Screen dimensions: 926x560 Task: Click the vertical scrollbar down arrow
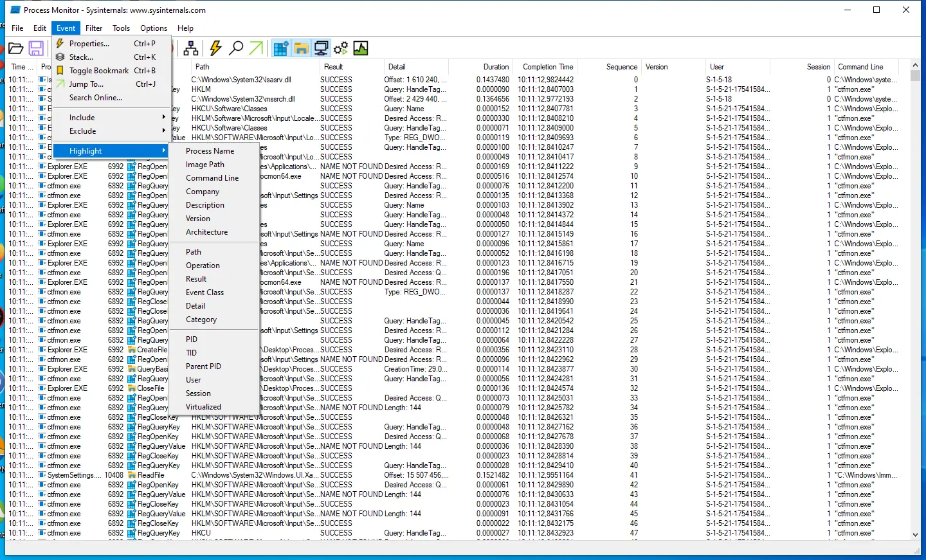coord(915,535)
